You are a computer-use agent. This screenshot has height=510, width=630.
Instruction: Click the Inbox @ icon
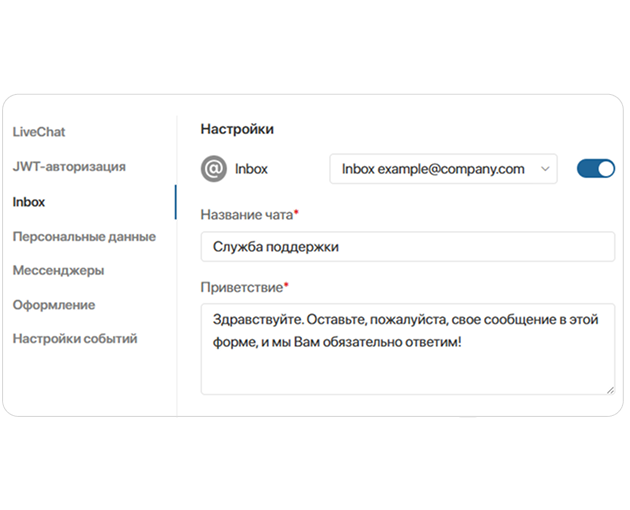(214, 169)
